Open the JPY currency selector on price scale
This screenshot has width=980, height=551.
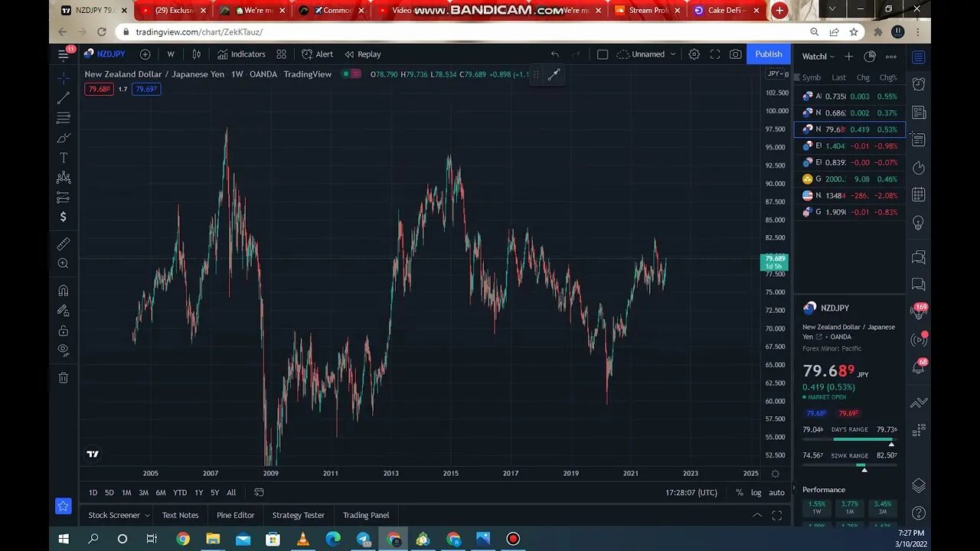point(777,73)
